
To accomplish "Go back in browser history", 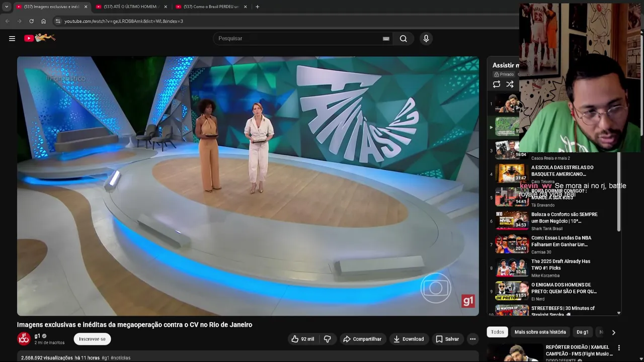I will tap(7, 21).
